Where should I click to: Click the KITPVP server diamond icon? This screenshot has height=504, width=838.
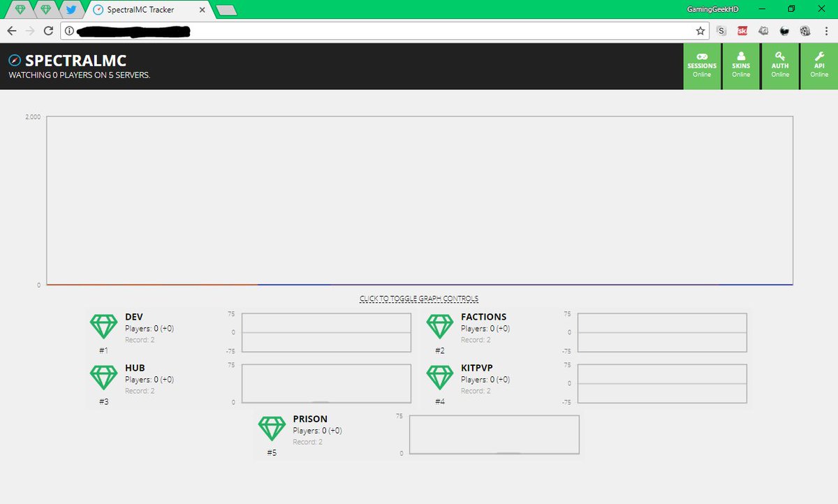click(x=440, y=378)
